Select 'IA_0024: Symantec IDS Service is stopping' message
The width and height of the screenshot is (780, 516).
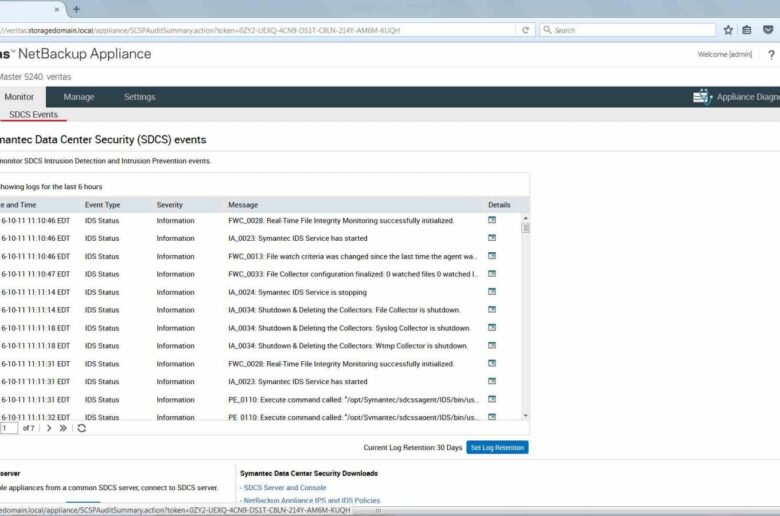point(297,292)
